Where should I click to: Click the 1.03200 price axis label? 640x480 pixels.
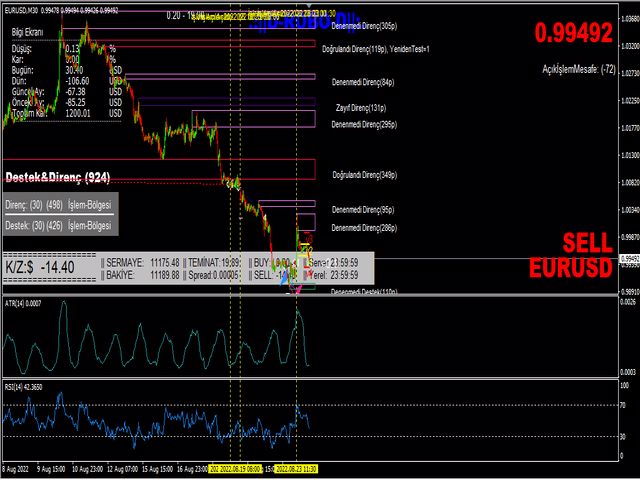click(629, 46)
